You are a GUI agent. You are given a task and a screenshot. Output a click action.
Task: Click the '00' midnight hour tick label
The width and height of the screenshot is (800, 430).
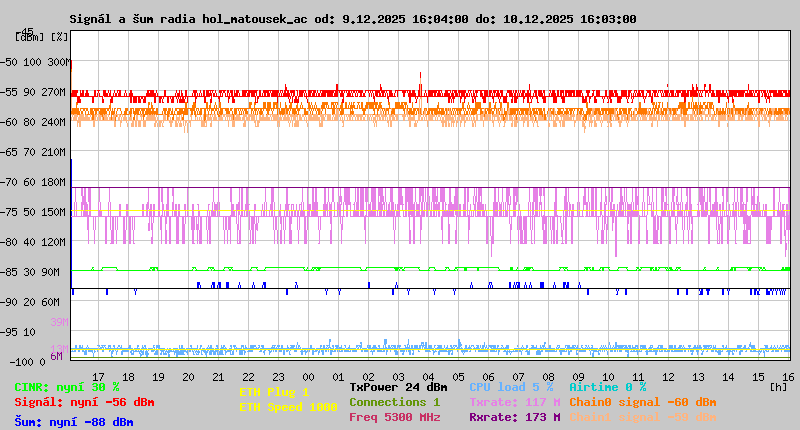(x=308, y=377)
